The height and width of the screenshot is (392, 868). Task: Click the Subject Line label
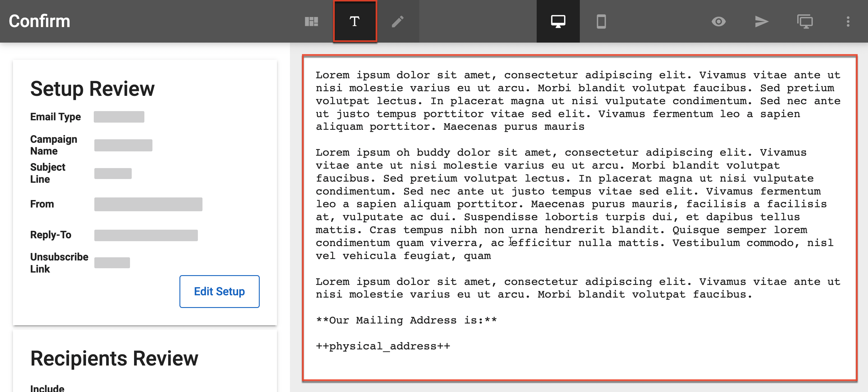[x=48, y=173]
